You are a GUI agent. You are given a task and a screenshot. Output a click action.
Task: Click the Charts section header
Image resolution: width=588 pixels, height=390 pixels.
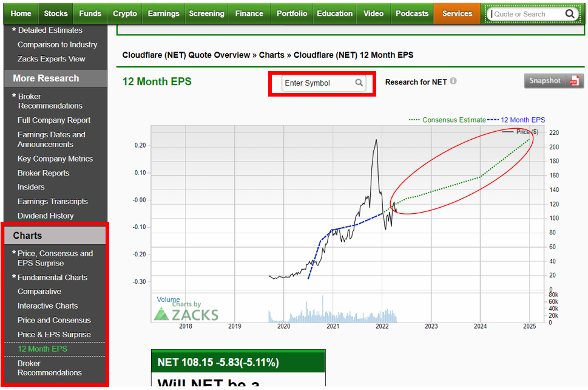click(55, 235)
